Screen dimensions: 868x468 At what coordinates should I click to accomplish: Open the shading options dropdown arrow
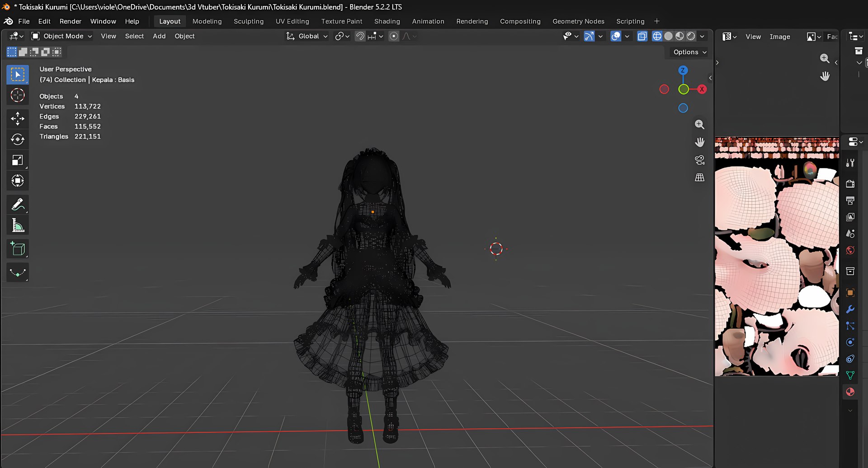click(x=702, y=36)
